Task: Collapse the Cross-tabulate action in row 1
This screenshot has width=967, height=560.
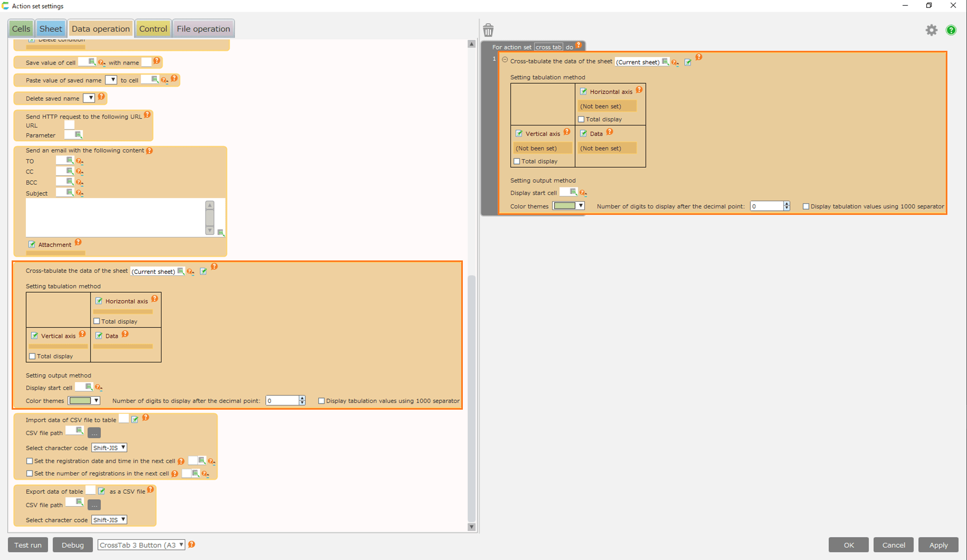Action: point(505,60)
